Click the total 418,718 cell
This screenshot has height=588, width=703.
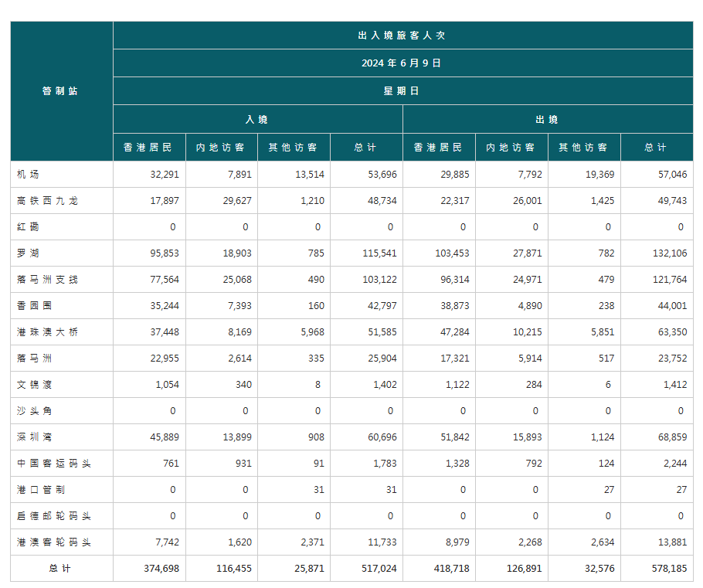click(x=439, y=569)
